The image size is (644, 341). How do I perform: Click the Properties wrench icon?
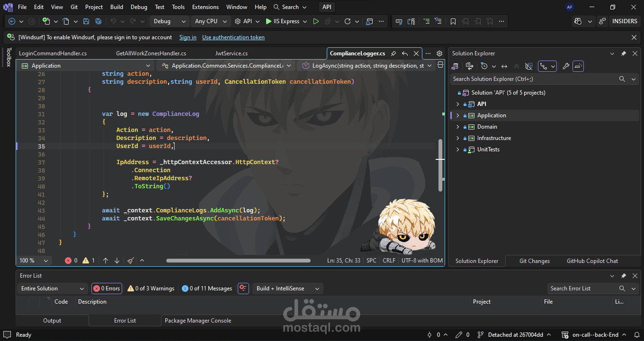click(565, 66)
